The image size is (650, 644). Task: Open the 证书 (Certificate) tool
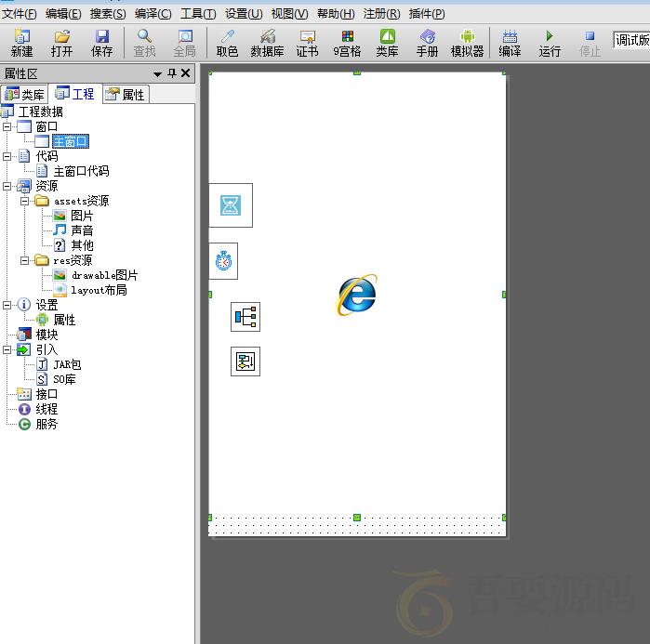coord(307,43)
